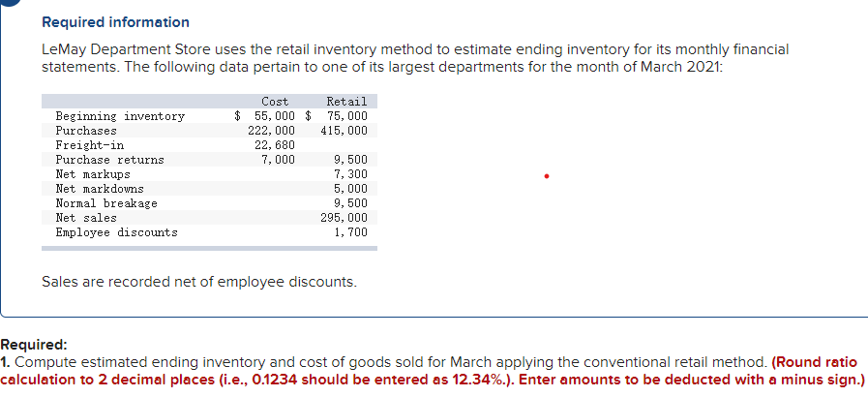Click the 'Net markdowns' row label

point(100,189)
